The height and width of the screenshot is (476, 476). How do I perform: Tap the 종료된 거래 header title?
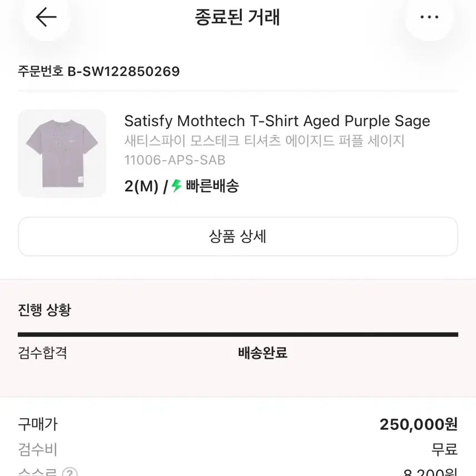pyautogui.click(x=237, y=17)
